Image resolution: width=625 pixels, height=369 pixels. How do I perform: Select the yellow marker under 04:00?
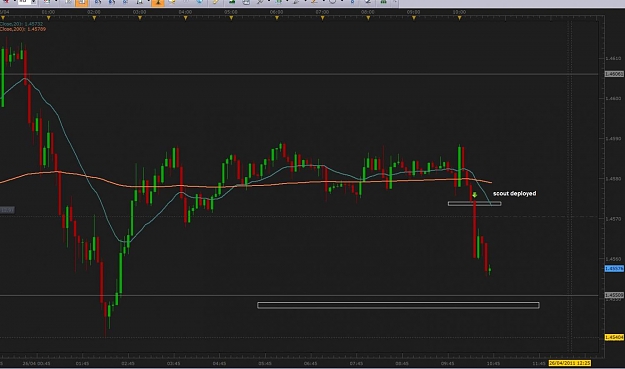(x=185, y=18)
